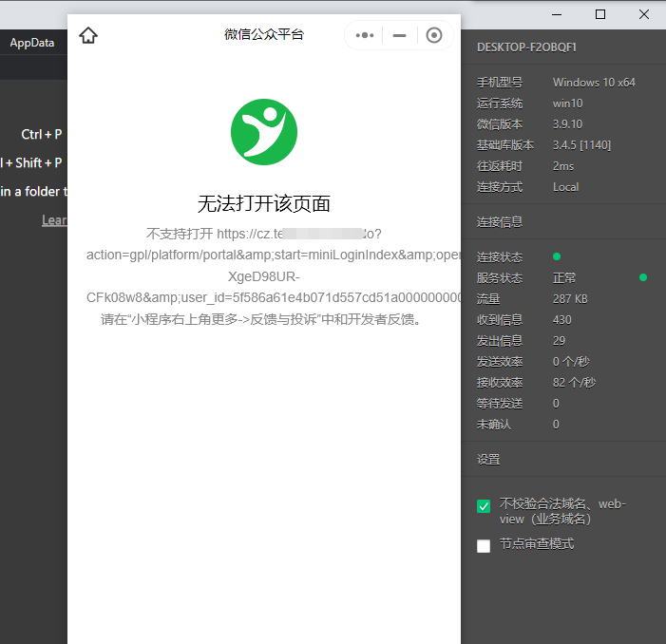Go to the mini program home icon

(88, 35)
